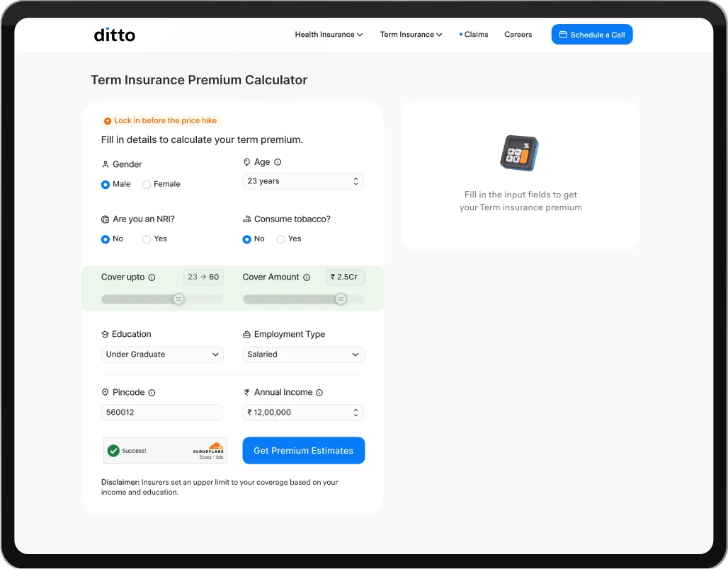The height and width of the screenshot is (569, 728).
Task: Click the Cover Amount slider handle
Action: point(341,299)
